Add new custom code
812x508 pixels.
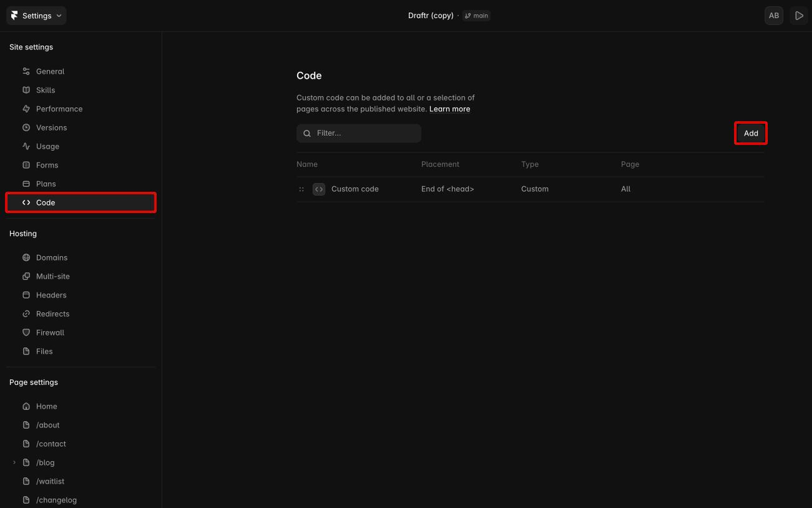coord(751,133)
